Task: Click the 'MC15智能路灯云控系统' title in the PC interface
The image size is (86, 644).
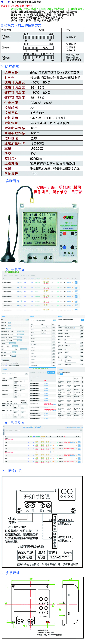Action: [32, 427]
